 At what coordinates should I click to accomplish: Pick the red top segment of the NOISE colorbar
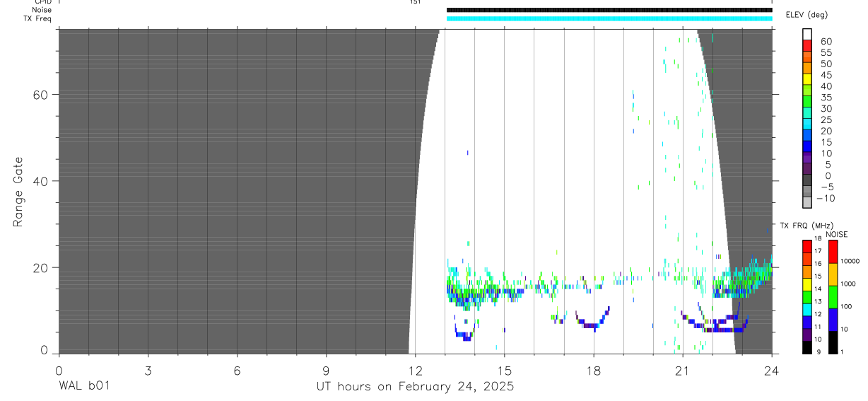[833, 252]
